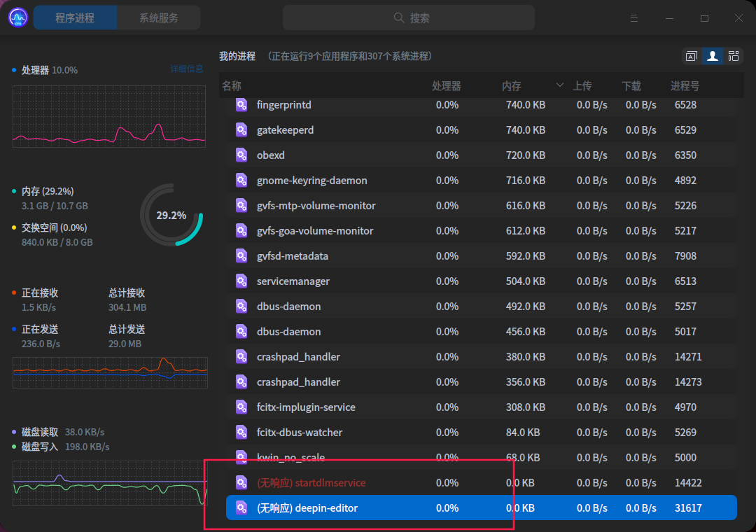Viewport: 756px width, 532px height.
Task: Click the 搜索 search field
Action: 410,18
